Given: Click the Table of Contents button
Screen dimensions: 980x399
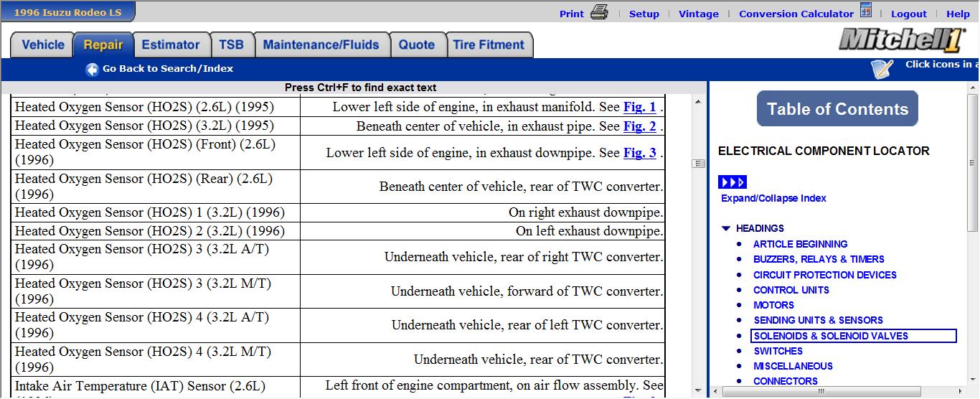Looking at the screenshot, I should [x=837, y=108].
